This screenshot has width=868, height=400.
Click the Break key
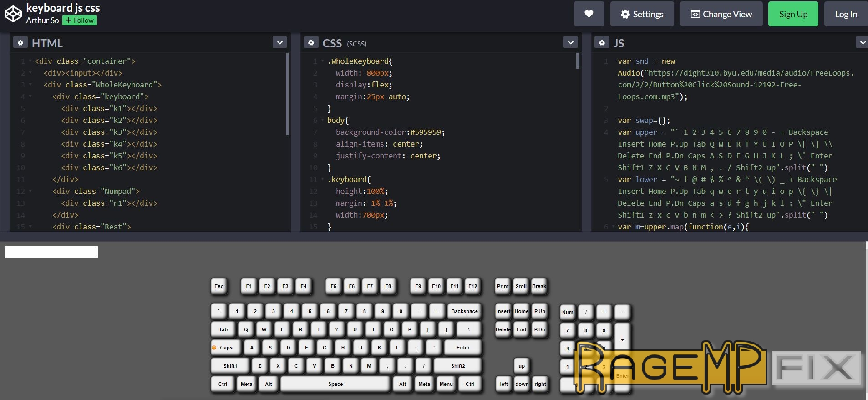539,286
